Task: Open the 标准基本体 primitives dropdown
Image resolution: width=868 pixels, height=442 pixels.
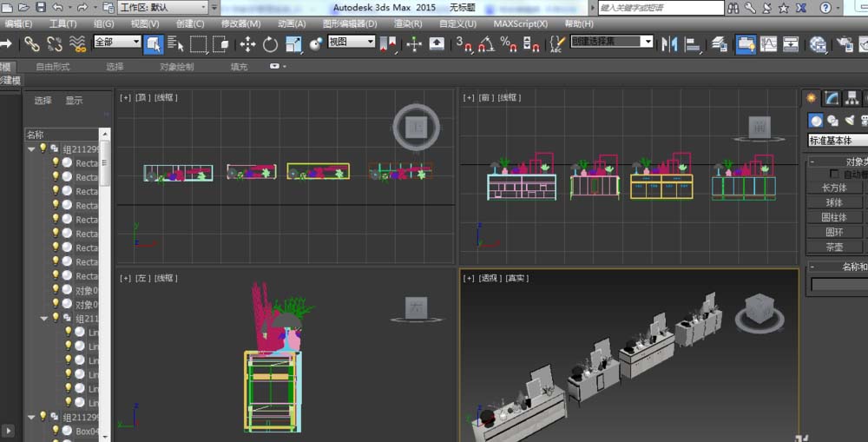Action: (x=838, y=141)
